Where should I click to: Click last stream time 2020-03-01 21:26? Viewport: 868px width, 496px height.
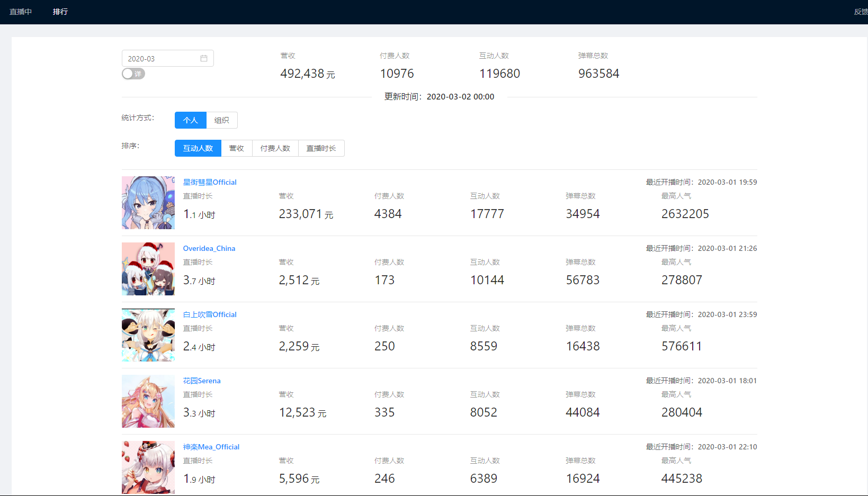pos(728,248)
